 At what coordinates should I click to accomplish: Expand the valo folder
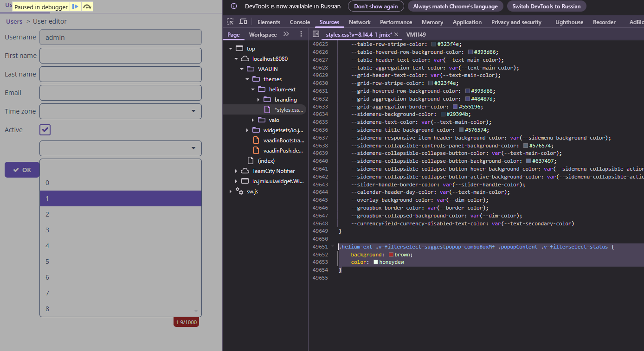(253, 120)
